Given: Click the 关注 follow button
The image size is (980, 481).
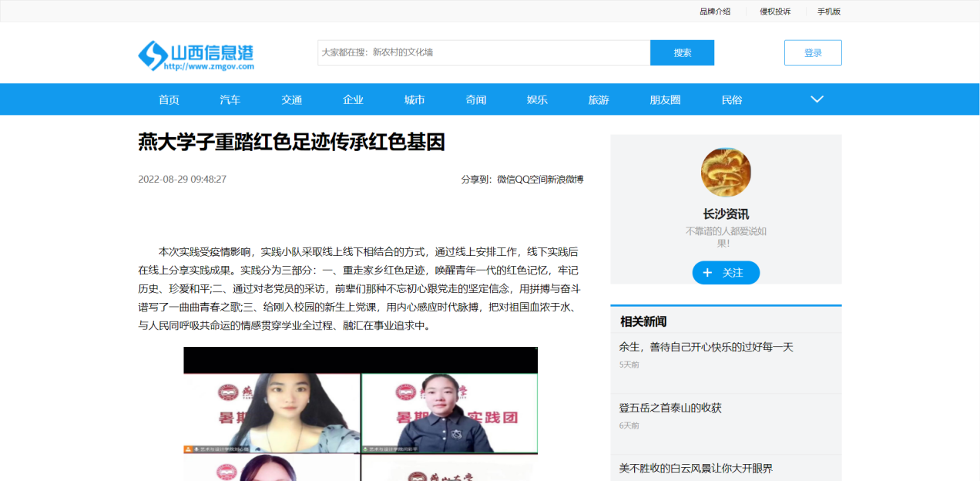Looking at the screenshot, I should click(x=725, y=273).
